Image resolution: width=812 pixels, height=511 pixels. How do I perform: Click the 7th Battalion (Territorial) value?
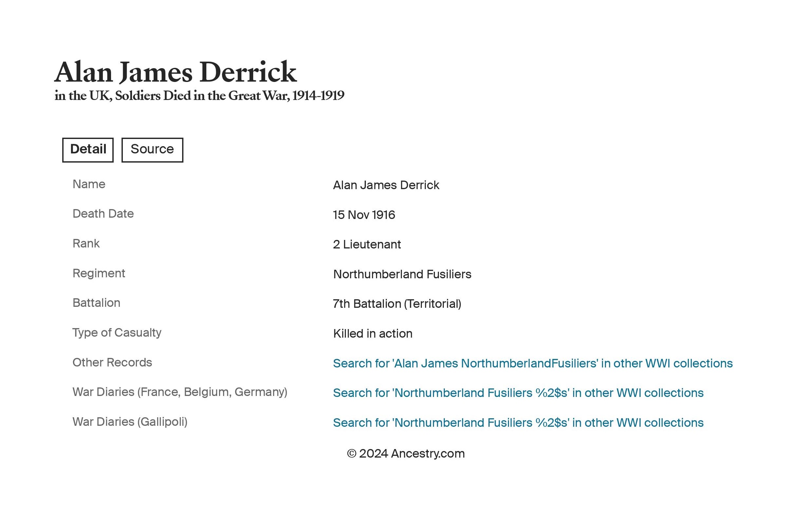[x=397, y=304]
